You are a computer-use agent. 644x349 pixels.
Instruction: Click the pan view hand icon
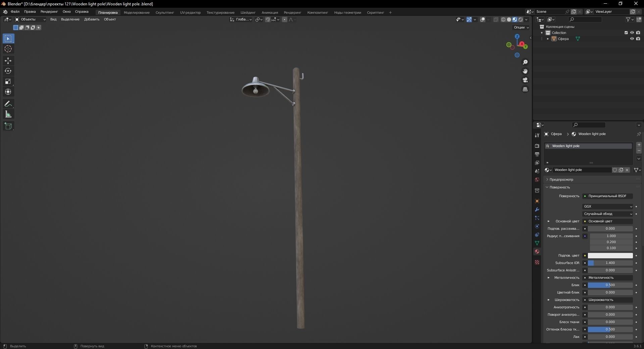click(x=525, y=71)
